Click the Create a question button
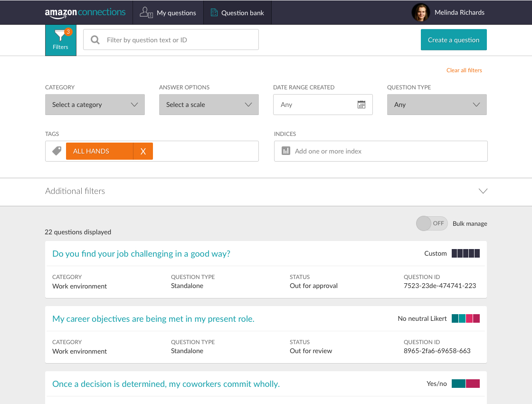 point(453,39)
